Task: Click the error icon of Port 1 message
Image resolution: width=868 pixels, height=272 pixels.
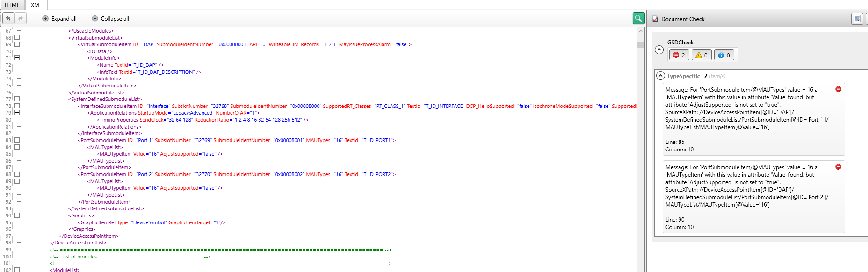Action: pyautogui.click(x=838, y=89)
